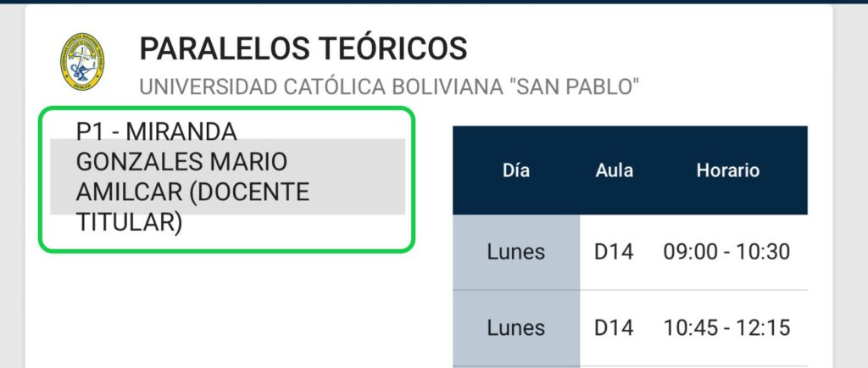Click D14 in the 09:00 - 10:30 row
868x368 pixels.
pyautogui.click(x=614, y=252)
